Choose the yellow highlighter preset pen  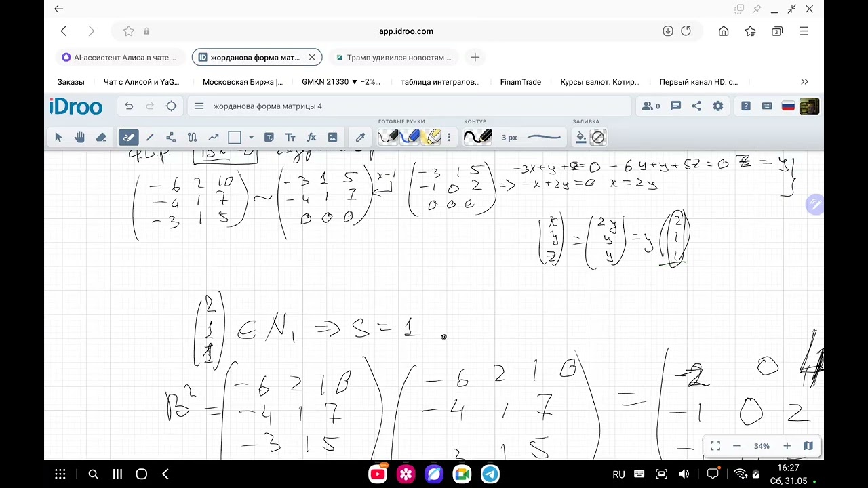tap(431, 138)
